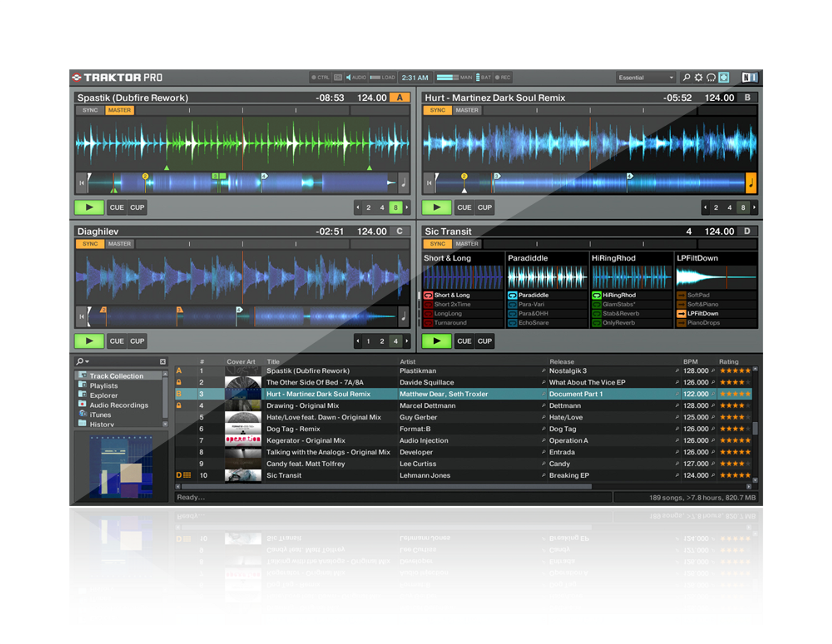
Task: Open the Essential layout dropdown
Action: pyautogui.click(x=645, y=77)
